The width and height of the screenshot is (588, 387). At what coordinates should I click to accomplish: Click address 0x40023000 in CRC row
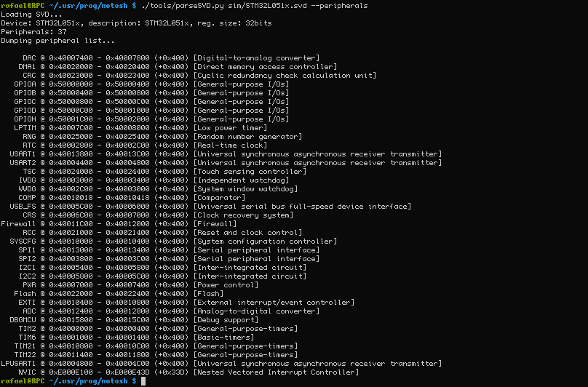click(x=71, y=76)
